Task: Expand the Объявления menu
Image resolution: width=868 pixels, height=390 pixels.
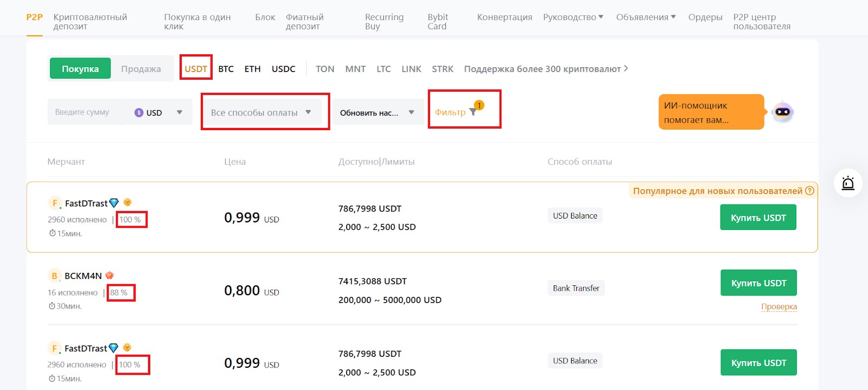Action: pos(646,17)
